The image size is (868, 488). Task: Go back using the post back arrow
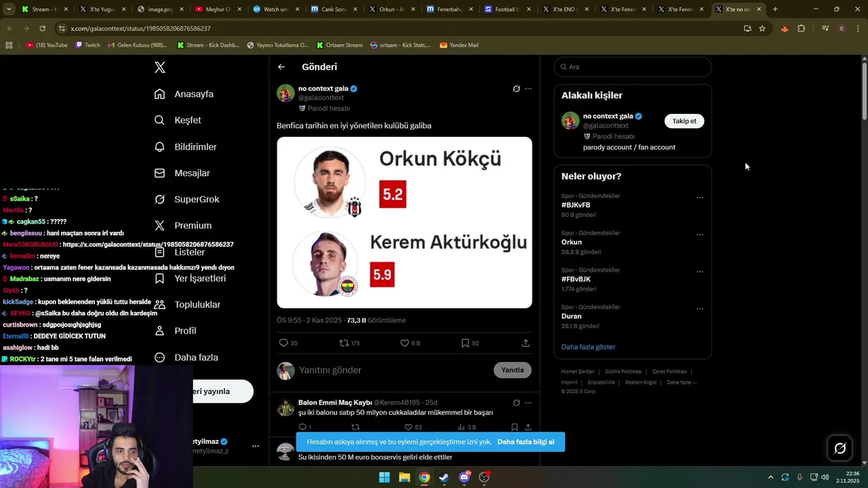pyautogui.click(x=281, y=67)
